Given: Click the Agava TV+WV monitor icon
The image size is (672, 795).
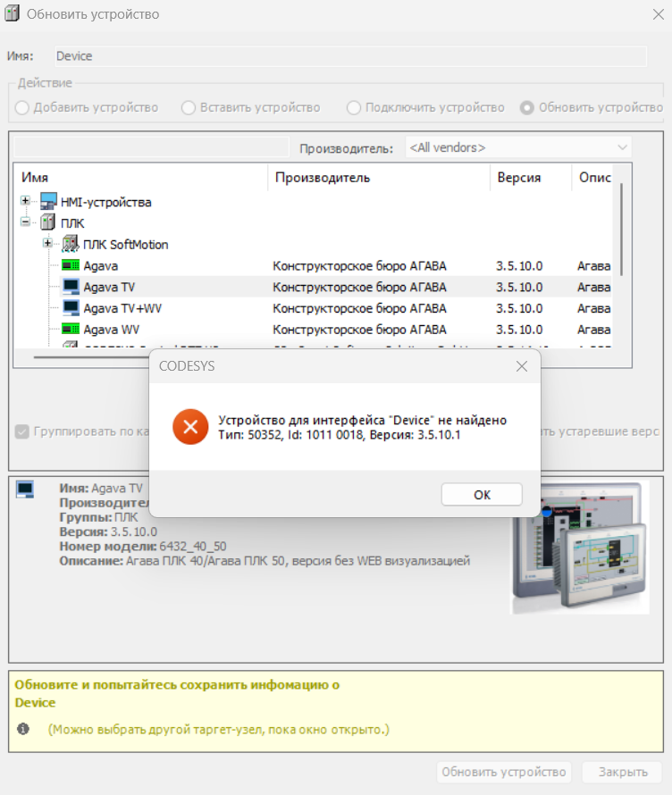Looking at the screenshot, I should (71, 308).
